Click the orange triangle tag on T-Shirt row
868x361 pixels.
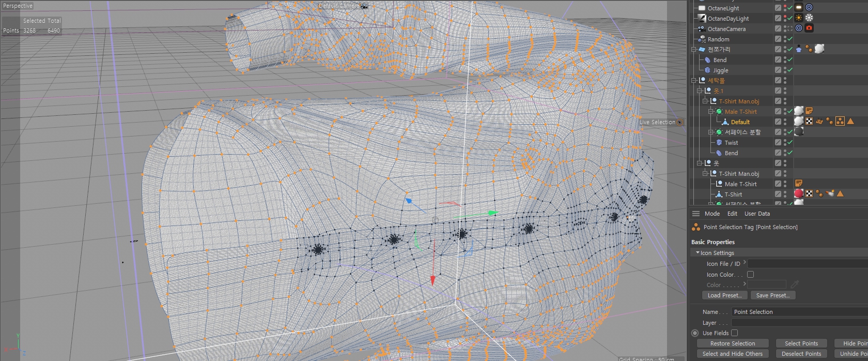(840, 194)
